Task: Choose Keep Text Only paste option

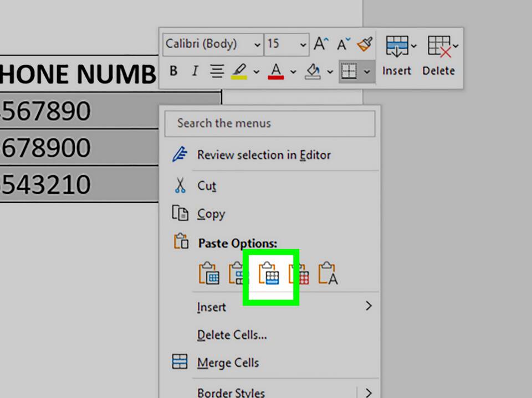Action: tap(328, 273)
